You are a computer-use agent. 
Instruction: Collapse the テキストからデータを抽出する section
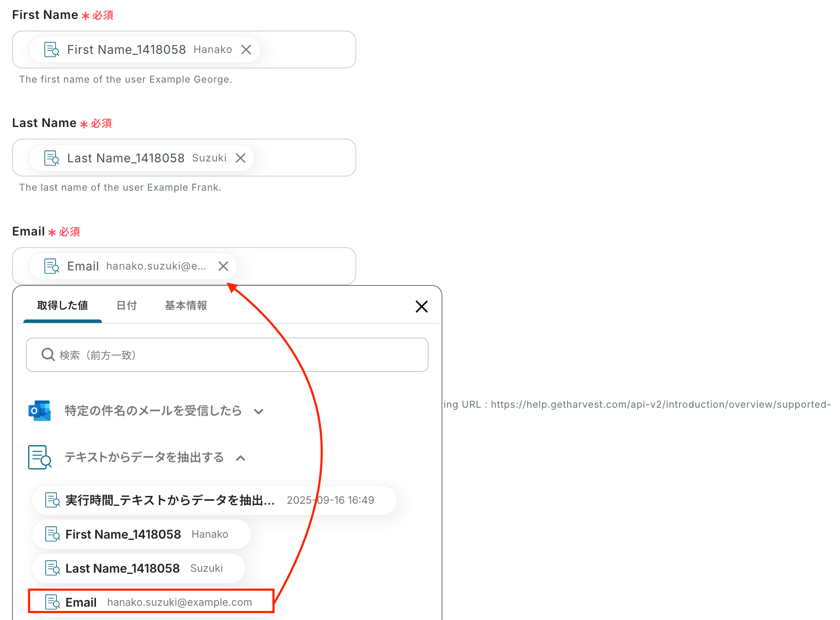point(241,458)
